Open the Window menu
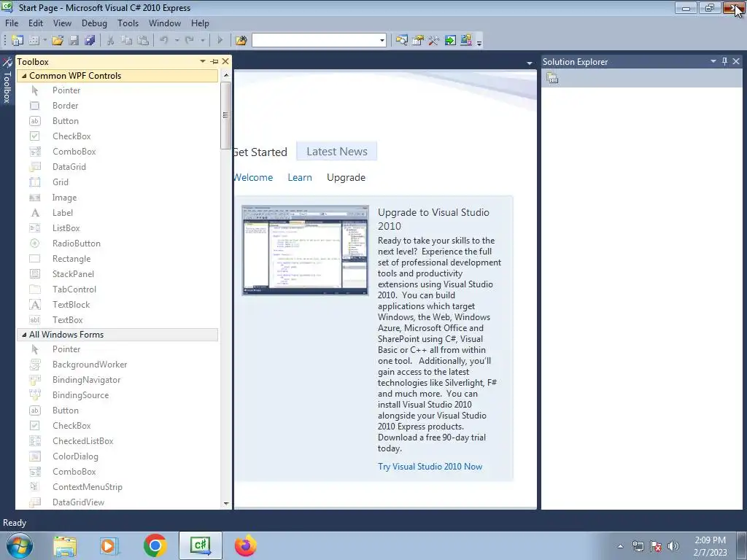The width and height of the screenshot is (747, 560). (165, 23)
